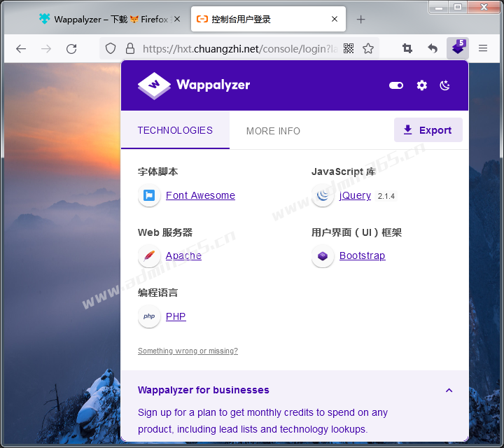Click the Bootstrap logo icon

[x=323, y=255]
